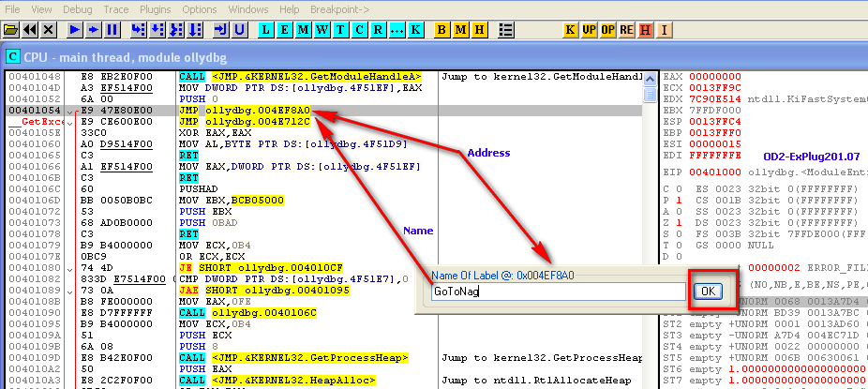Click the Run thread arrow icon
This screenshot has height=389, width=868.
94,30
